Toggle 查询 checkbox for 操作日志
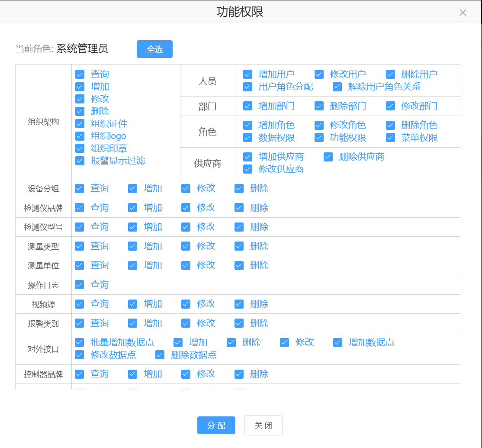The width and height of the screenshot is (482, 448). tap(79, 284)
